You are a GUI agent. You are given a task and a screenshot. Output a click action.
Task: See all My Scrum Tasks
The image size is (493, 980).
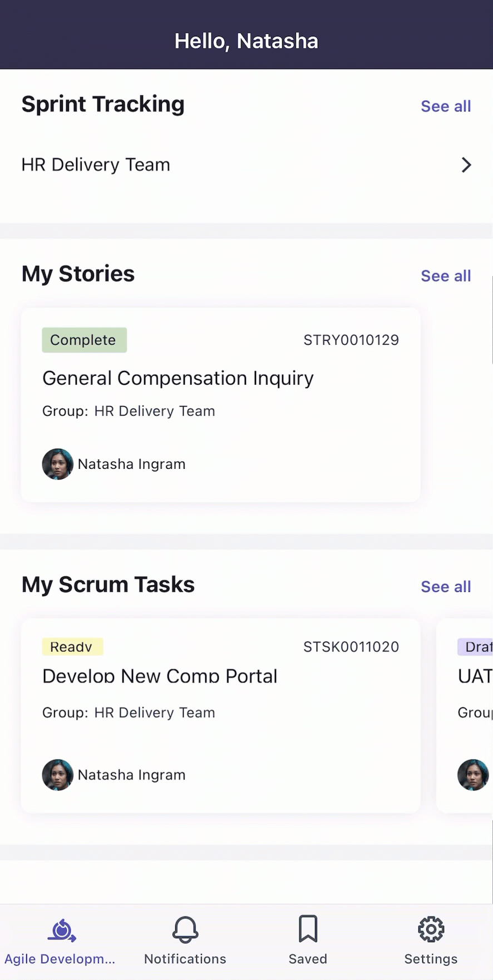point(446,587)
